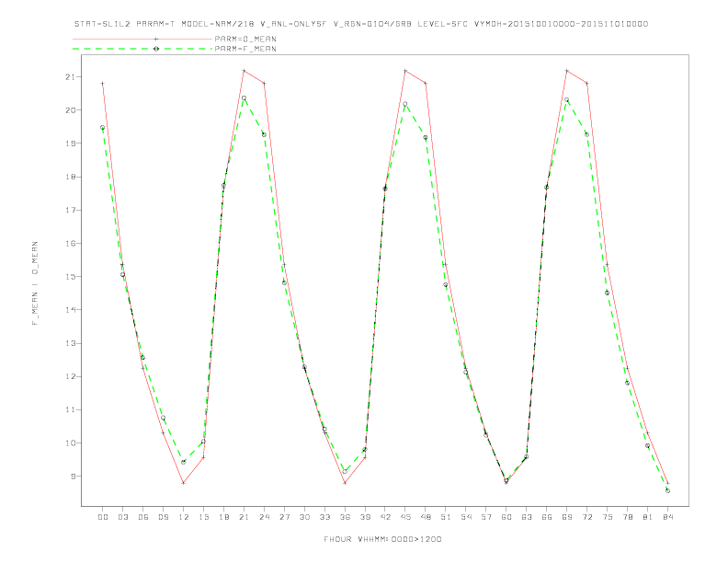Screen dimensions: 728x563
Task: Click the x-axis tick label 27
Action: point(285,517)
